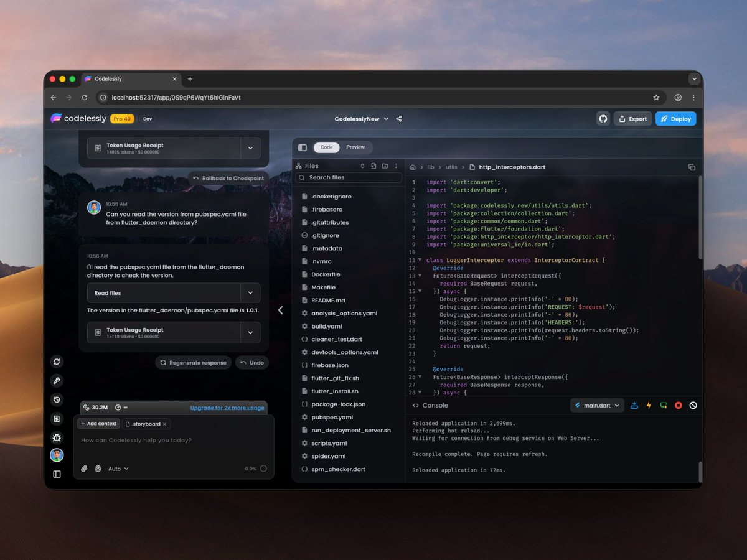
Task: Open the receipt icon in left sidebar
Action: pyautogui.click(x=57, y=419)
